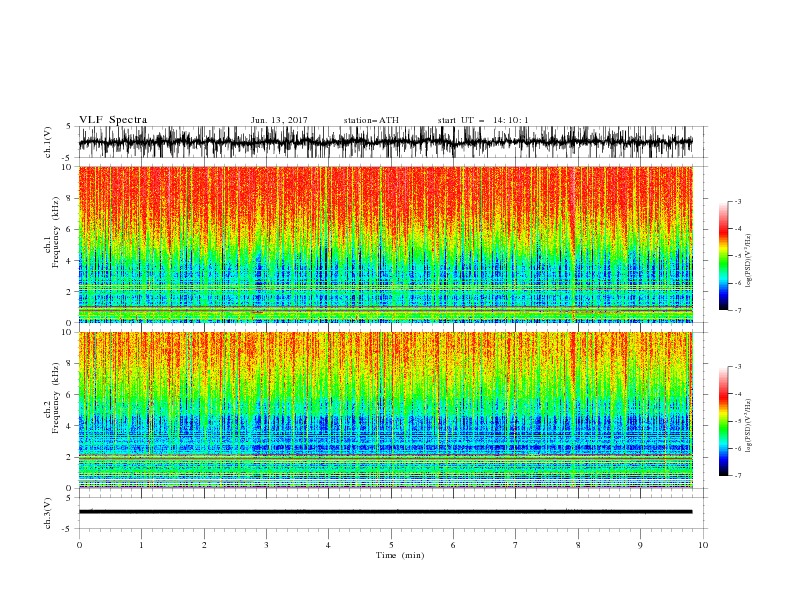The width and height of the screenshot is (792, 612).
Task: Click time axis tick label "1"
Action: [141, 545]
